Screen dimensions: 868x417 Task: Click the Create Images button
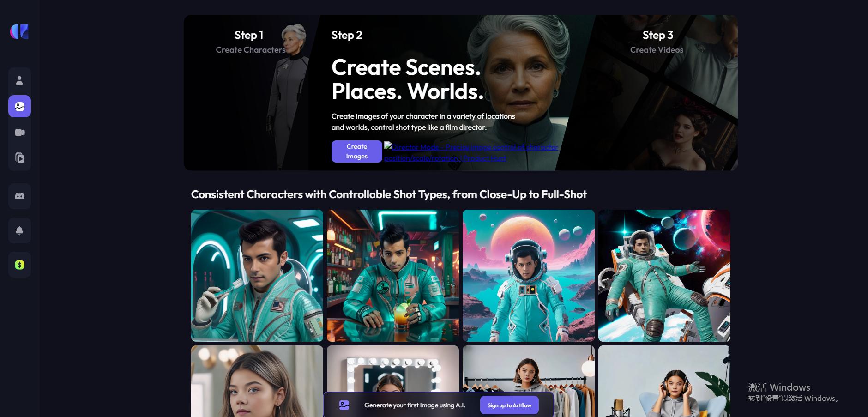point(357,151)
